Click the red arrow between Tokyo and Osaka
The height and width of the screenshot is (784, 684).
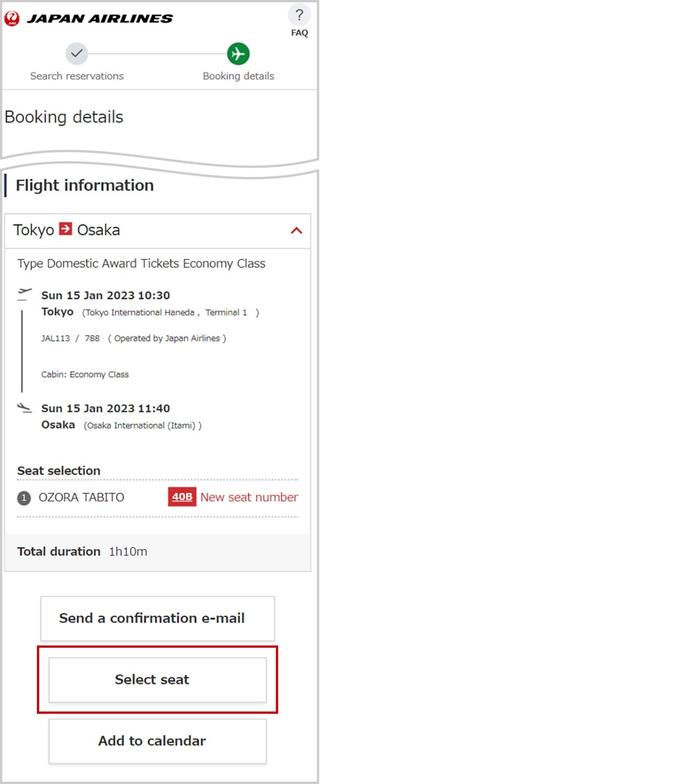[66, 229]
